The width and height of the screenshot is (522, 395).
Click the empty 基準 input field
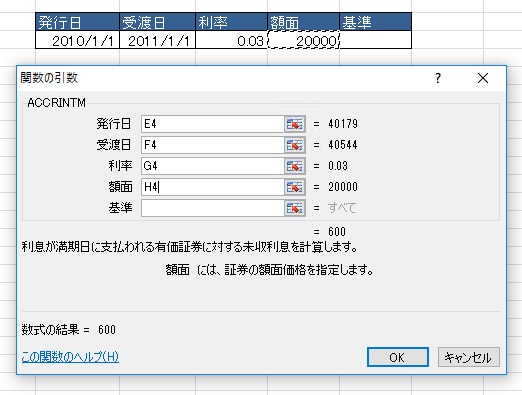[x=213, y=208]
